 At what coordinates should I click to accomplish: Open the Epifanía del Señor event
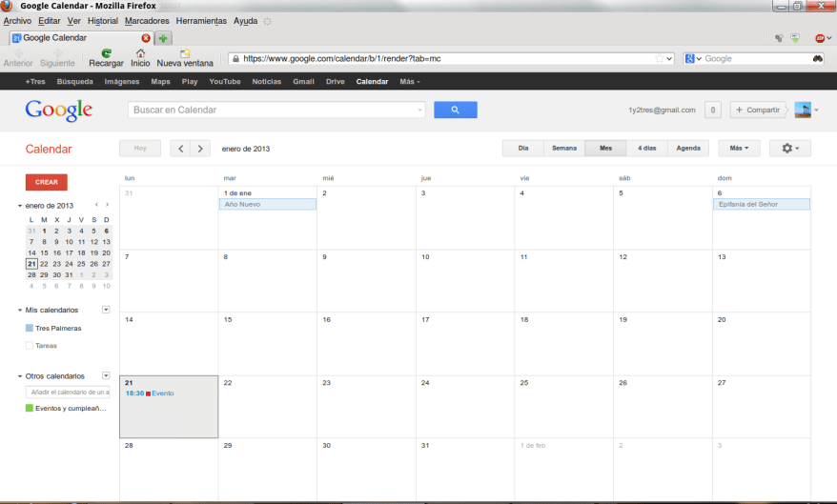[761, 204]
